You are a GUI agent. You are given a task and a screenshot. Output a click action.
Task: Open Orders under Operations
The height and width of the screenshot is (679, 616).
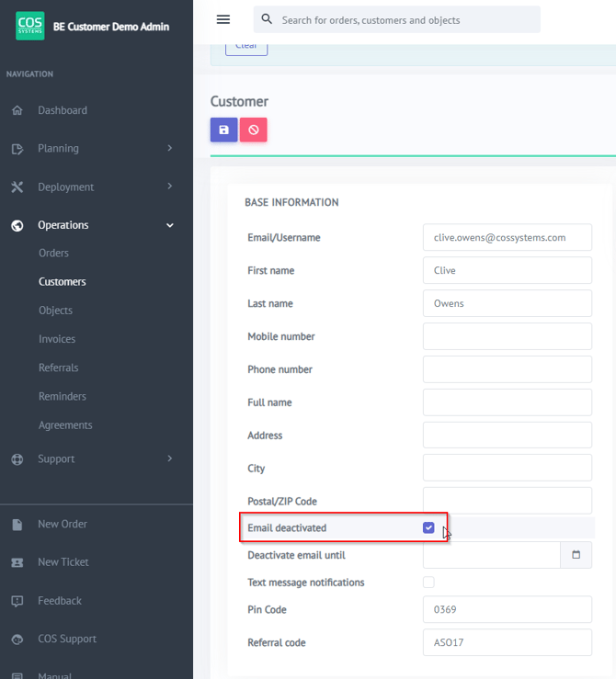tap(53, 254)
